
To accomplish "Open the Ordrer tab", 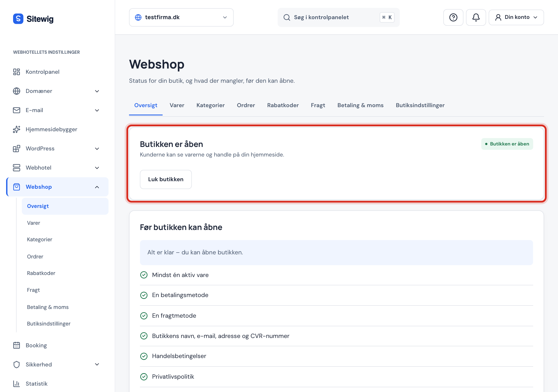I will tap(246, 105).
